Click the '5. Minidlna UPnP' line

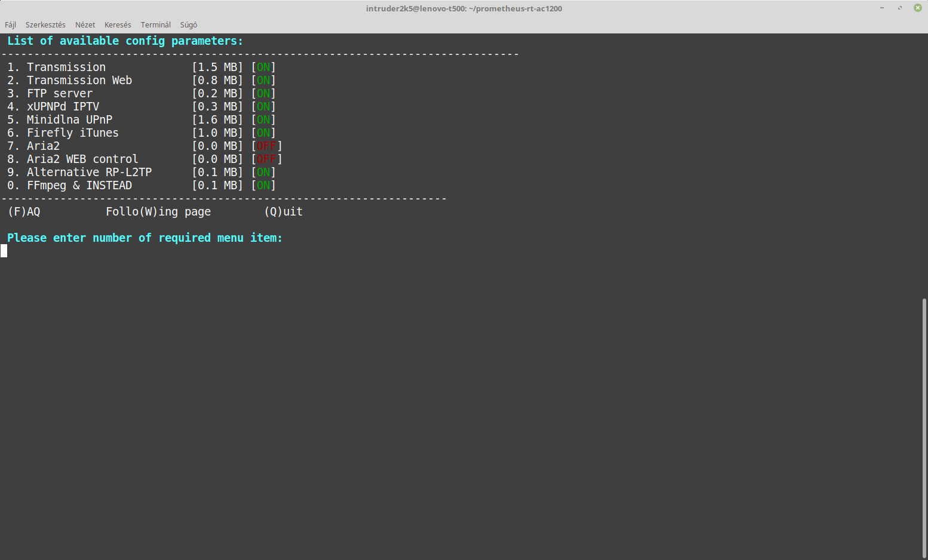click(x=142, y=119)
